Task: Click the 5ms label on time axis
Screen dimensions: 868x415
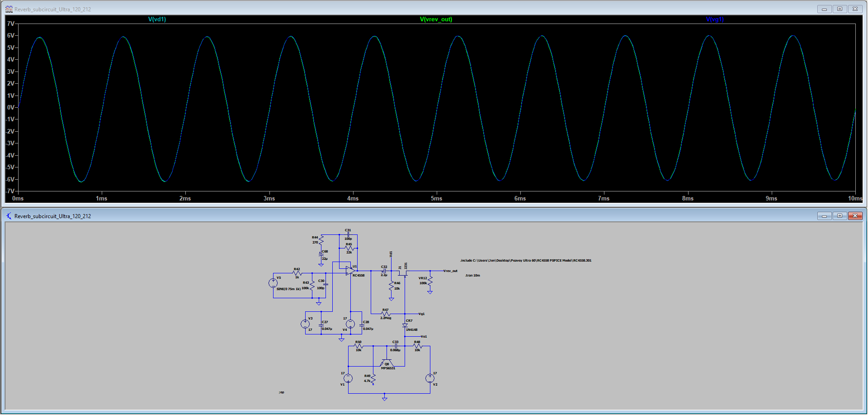Action: click(x=436, y=198)
